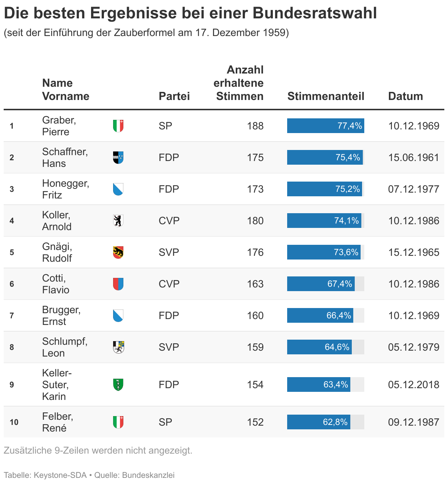Click the 77,4% bar for Graber

click(x=325, y=126)
